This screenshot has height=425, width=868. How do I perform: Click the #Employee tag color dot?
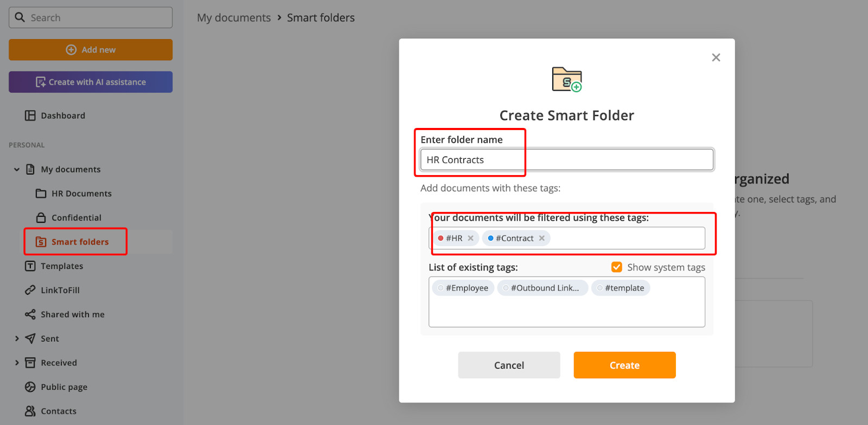tap(441, 288)
